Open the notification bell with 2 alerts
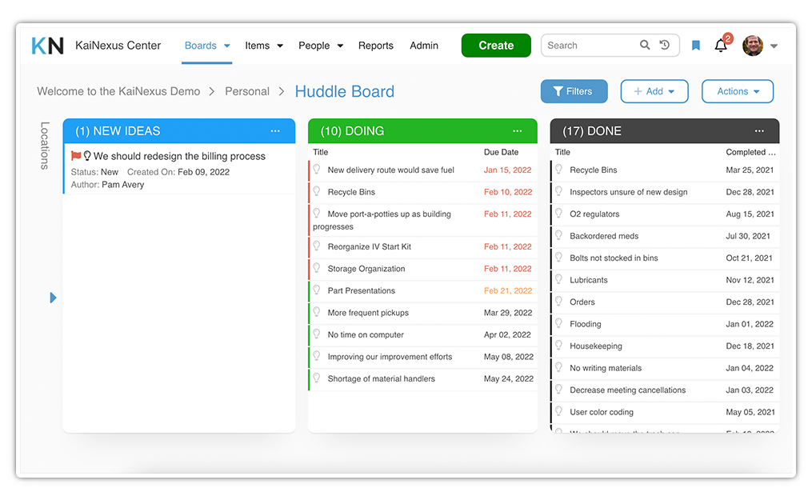This screenshot has width=812, height=504. click(x=720, y=46)
